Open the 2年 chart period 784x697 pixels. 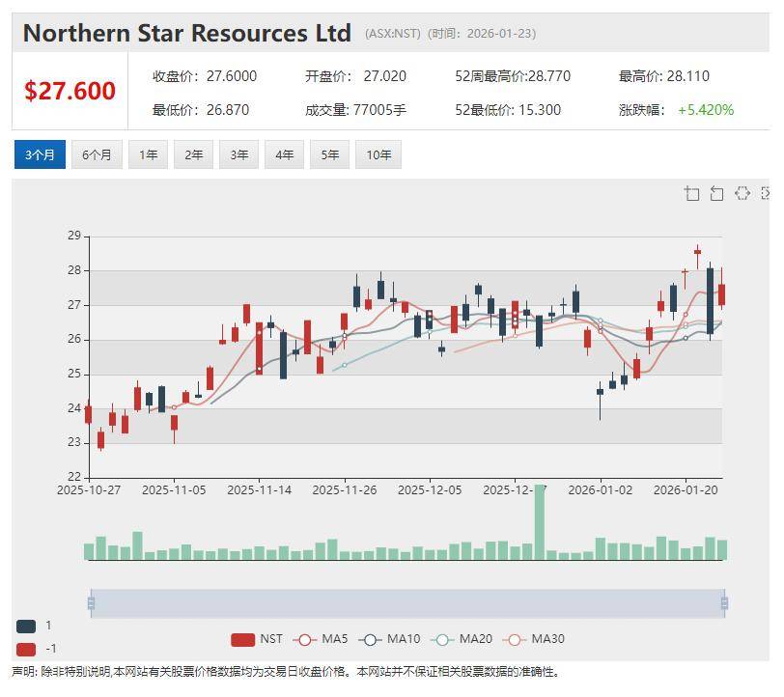(x=193, y=154)
